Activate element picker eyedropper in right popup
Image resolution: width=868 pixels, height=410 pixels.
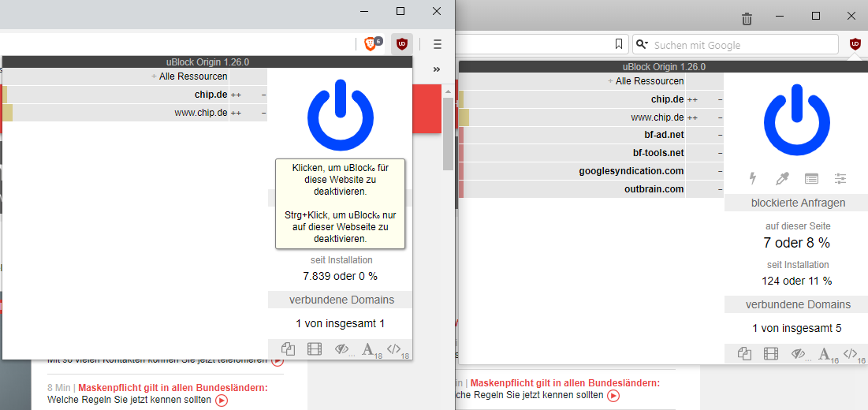(x=781, y=178)
